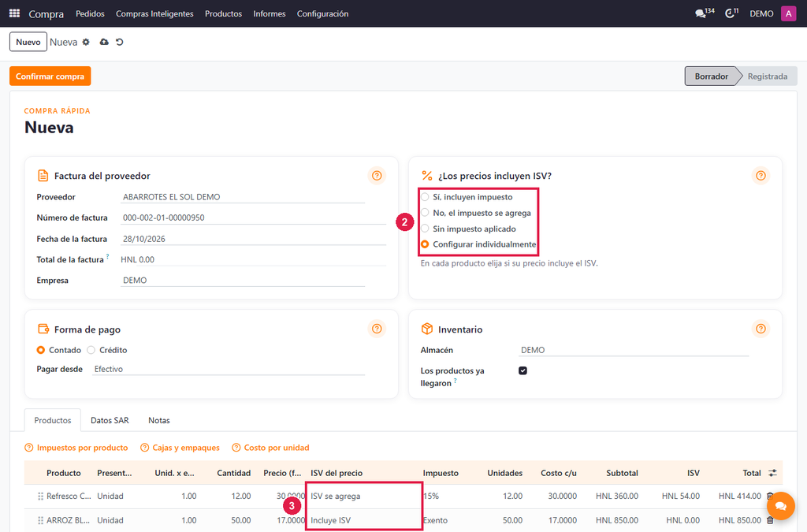Viewport: 807px width, 532px height.
Task: Select 'No, el impuesto se agrega' option
Action: pyautogui.click(x=425, y=213)
